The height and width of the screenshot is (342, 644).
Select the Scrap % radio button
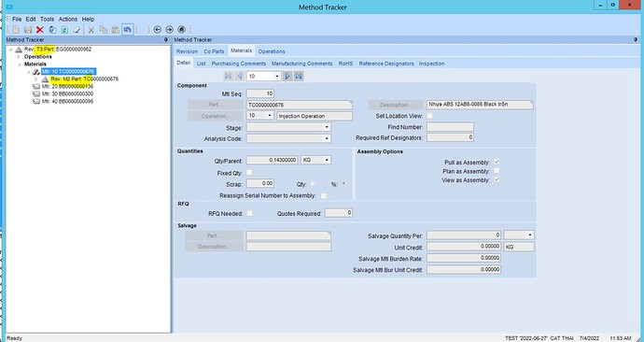343,184
